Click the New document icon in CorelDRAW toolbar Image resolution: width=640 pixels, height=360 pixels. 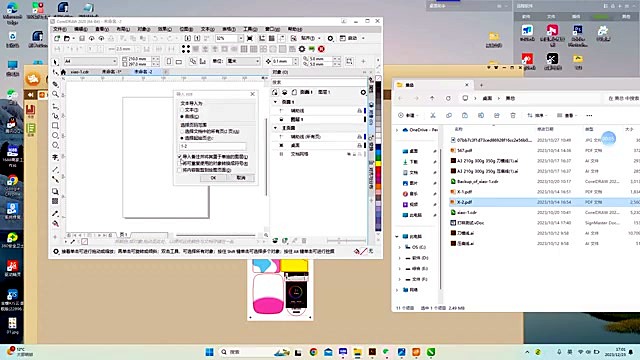57,38
